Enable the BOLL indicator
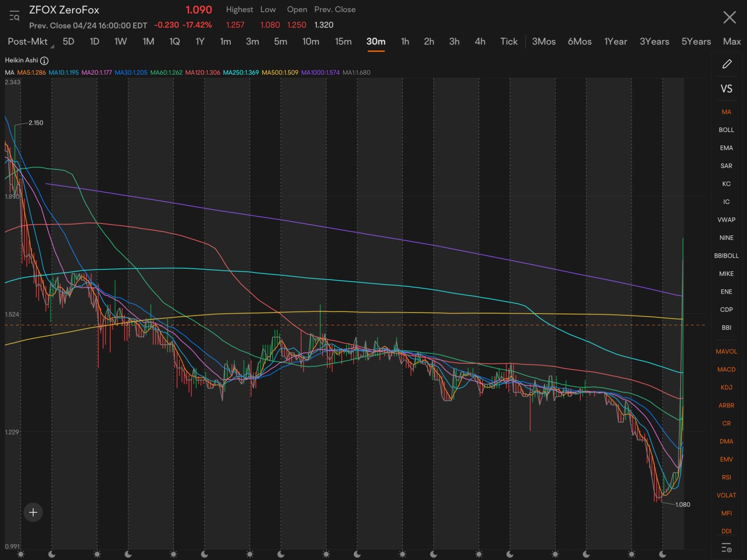The image size is (747, 560). click(726, 130)
